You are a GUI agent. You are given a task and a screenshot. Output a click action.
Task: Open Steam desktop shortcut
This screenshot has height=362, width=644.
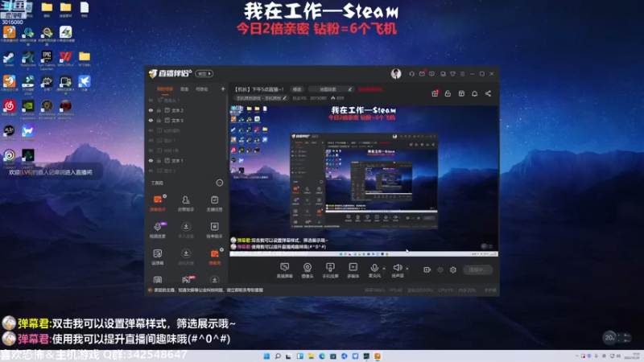pos(9,59)
